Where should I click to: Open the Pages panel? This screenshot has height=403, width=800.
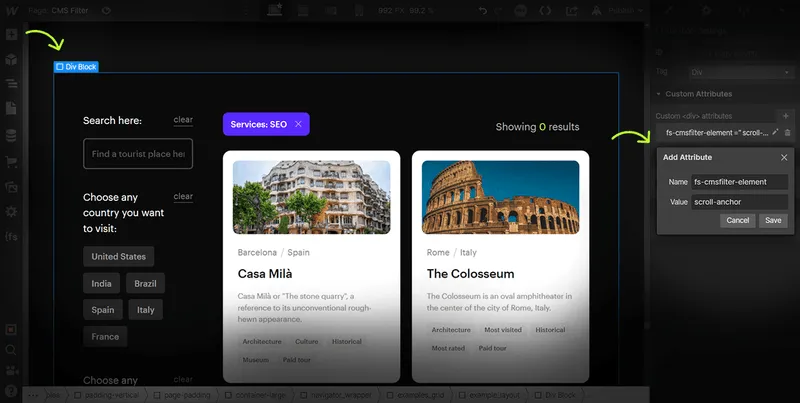[x=11, y=108]
